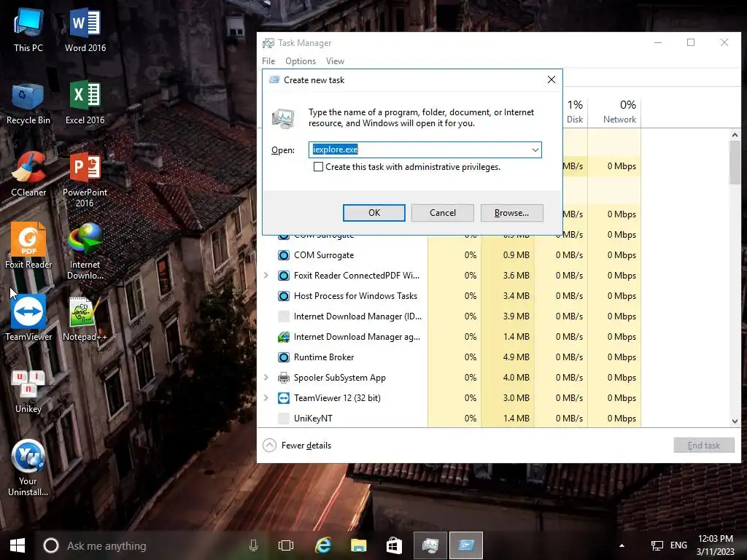Viewport: 747px width, 560px height.
Task: Launch Notepad++ desktop shortcut
Action: 85,318
